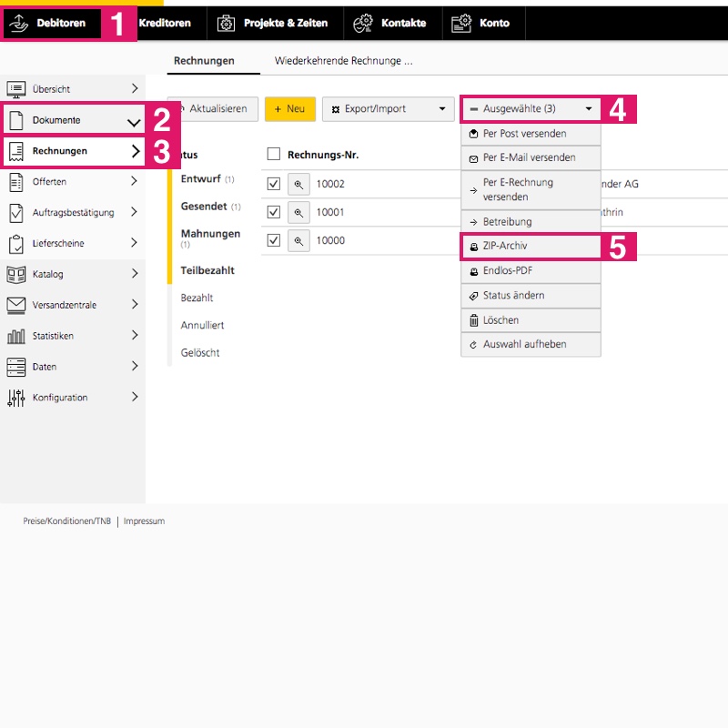728x728 pixels.
Task: Uncheck the checkbox for invoice 10002
Action: point(274,185)
